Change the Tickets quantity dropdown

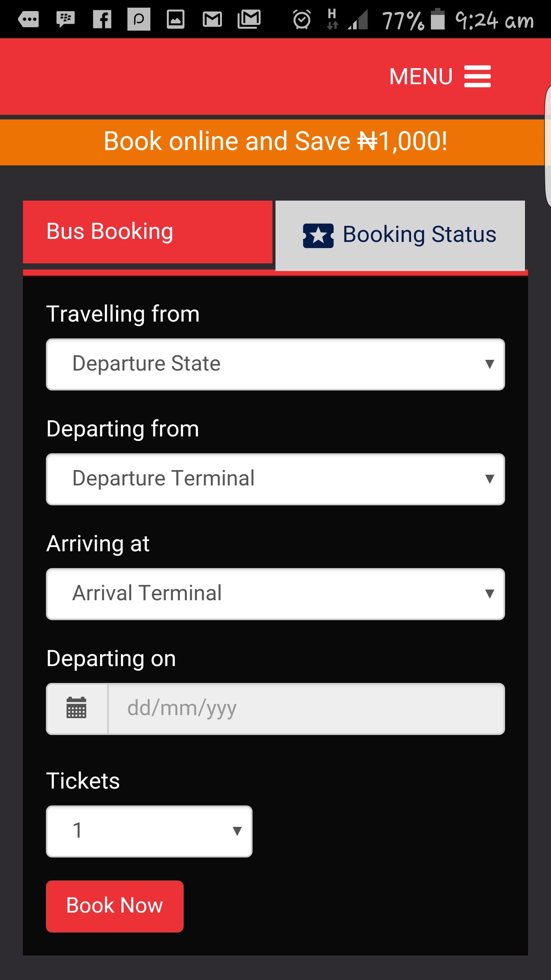click(x=149, y=831)
